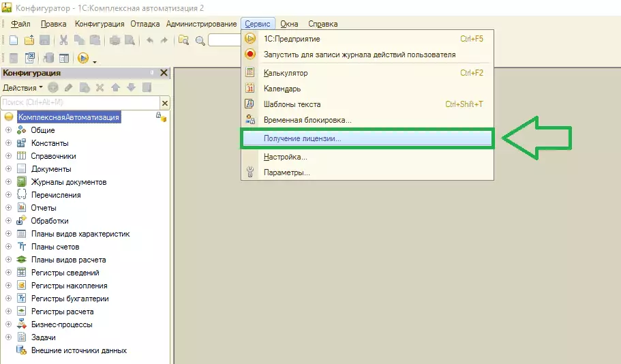Choose Параметры in the Сервис menu
The image size is (621, 364).
click(286, 172)
